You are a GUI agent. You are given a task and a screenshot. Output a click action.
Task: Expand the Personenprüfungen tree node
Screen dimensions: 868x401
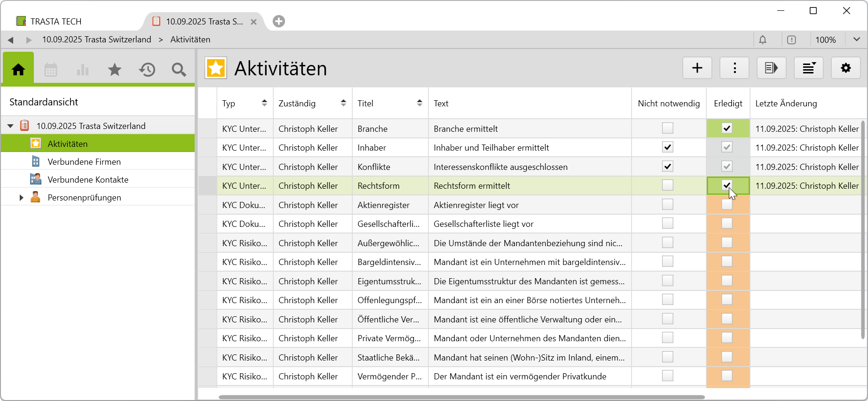tap(21, 198)
